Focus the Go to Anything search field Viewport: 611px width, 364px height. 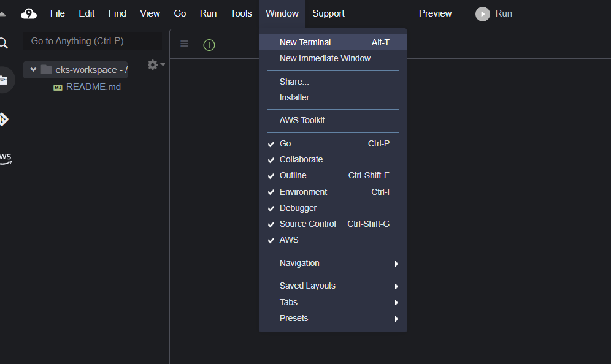93,41
